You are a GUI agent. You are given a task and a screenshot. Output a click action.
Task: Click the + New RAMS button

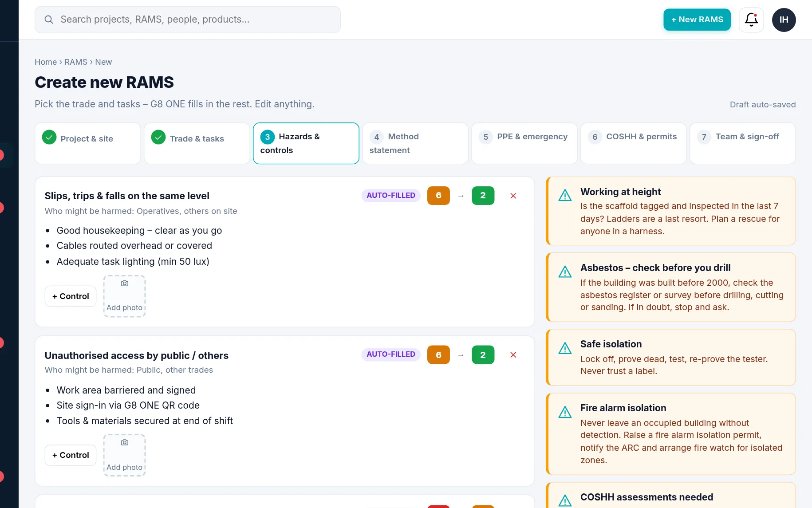pos(697,20)
